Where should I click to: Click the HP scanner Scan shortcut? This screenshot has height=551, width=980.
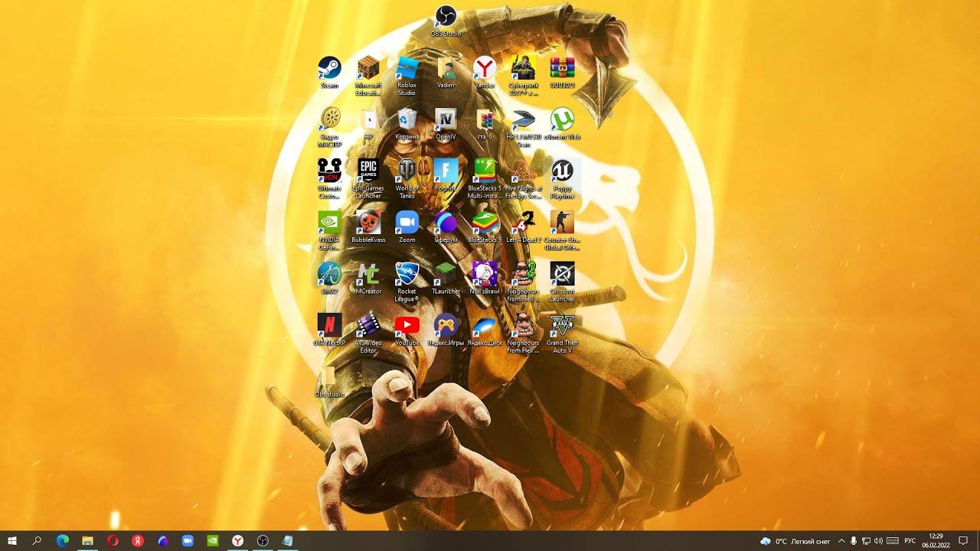[x=524, y=127]
